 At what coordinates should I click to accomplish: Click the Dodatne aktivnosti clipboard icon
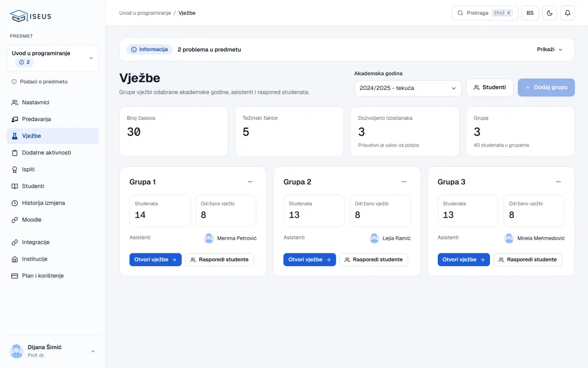(x=15, y=153)
